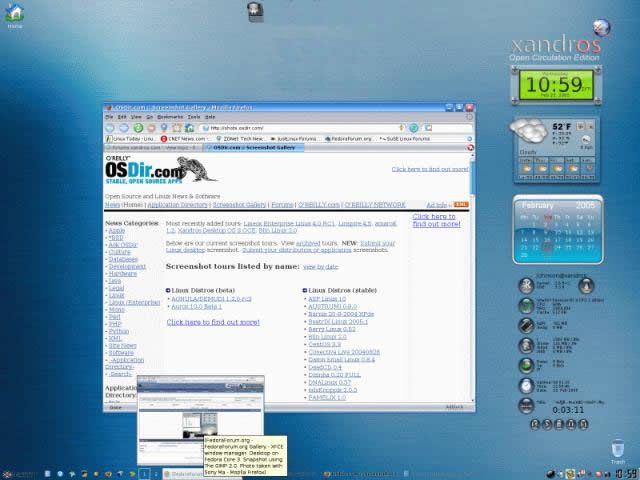
Task: Open the Trash desktop icon
Action: click(618, 451)
